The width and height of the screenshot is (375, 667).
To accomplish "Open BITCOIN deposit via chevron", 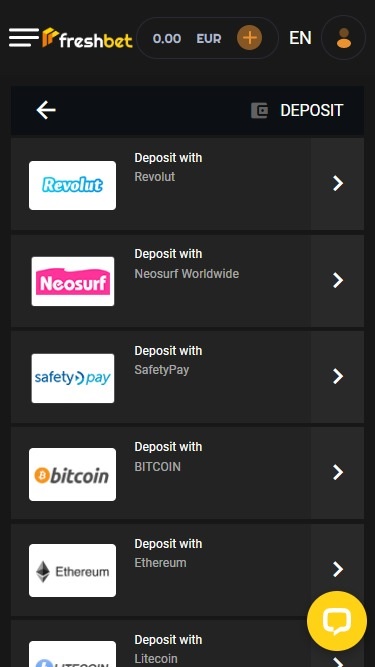I will point(338,472).
